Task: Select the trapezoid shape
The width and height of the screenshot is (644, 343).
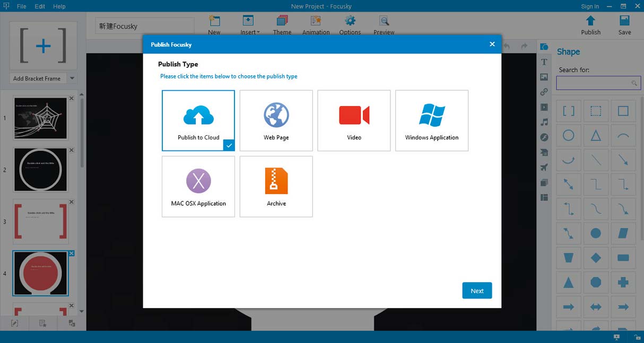Action: tap(569, 258)
